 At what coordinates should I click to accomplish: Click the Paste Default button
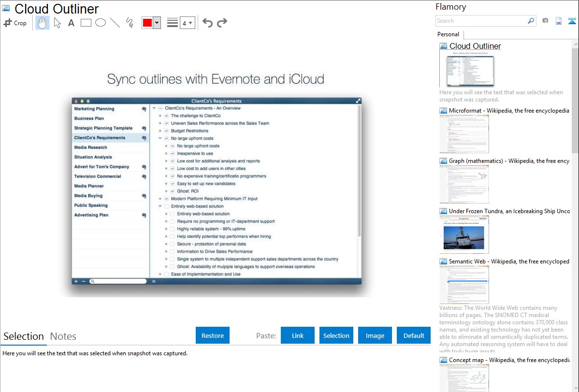414,335
